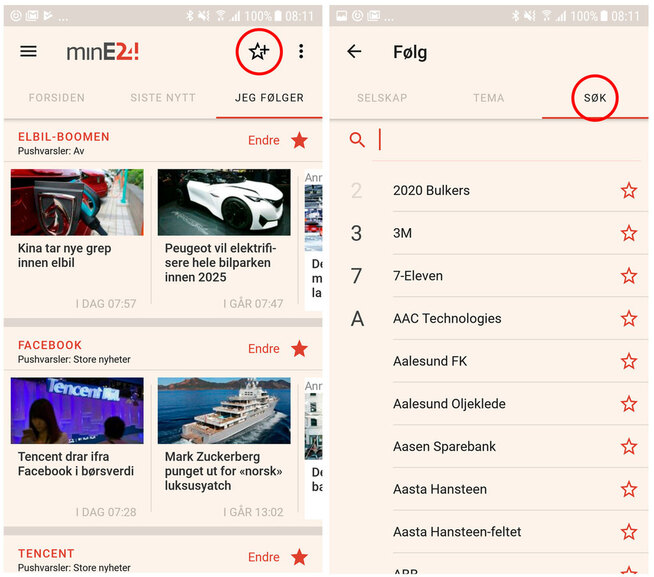This screenshot has width=654, height=577.
Task: Open the three-dot overflow menu
Action: [301, 51]
